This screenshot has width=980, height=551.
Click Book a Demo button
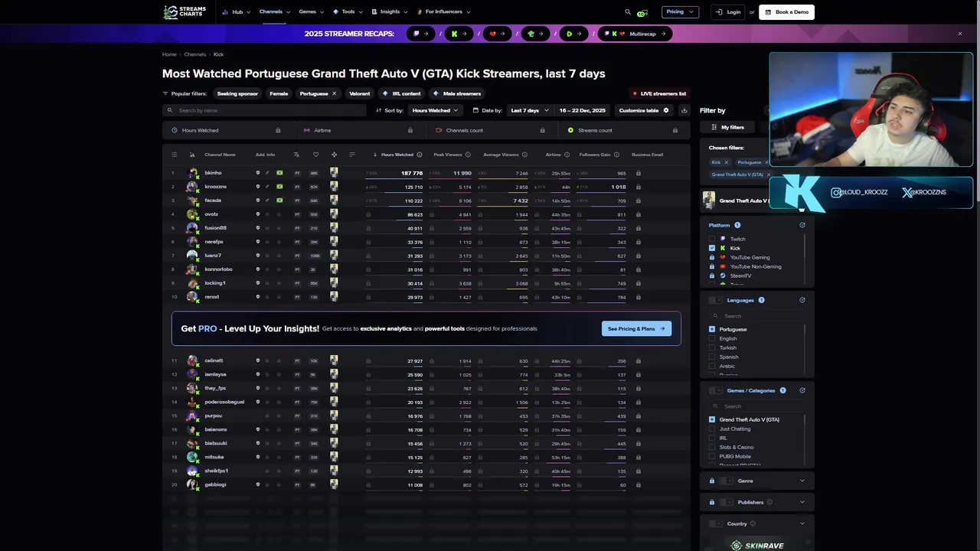[786, 12]
